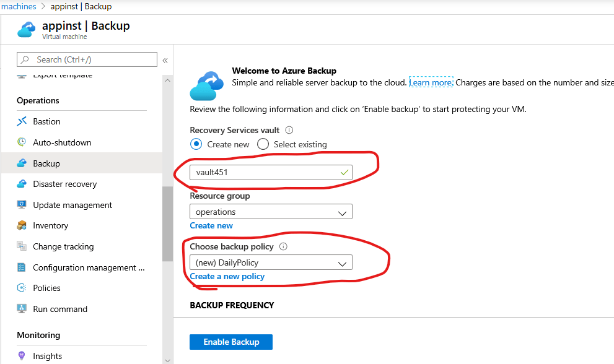Click the Insights lightbulb icon
614x364 pixels.
tap(22, 356)
